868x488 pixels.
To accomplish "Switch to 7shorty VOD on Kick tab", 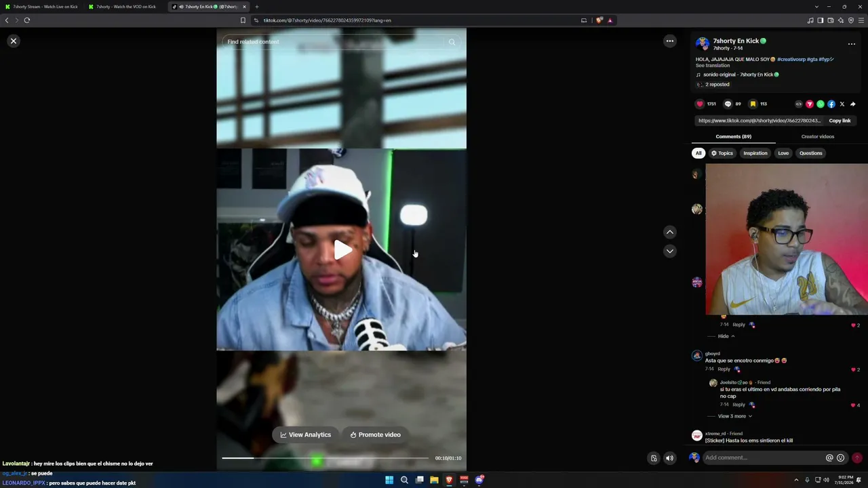I will [x=125, y=7].
